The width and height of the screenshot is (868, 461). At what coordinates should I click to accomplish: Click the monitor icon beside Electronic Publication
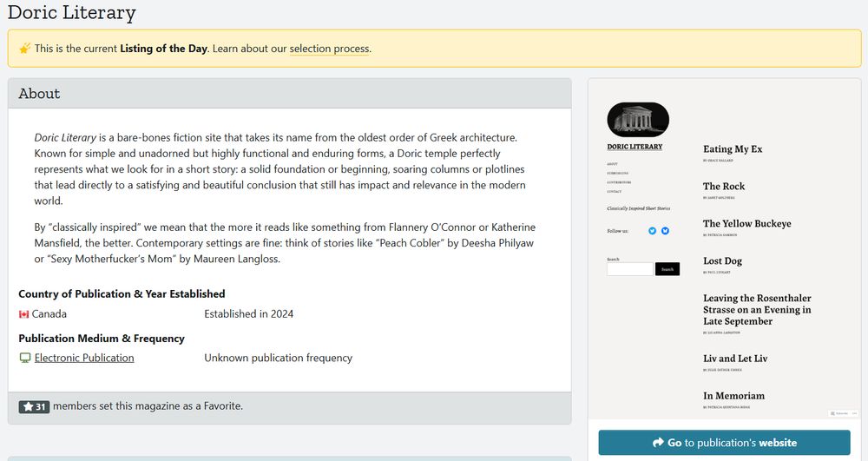pyautogui.click(x=25, y=358)
